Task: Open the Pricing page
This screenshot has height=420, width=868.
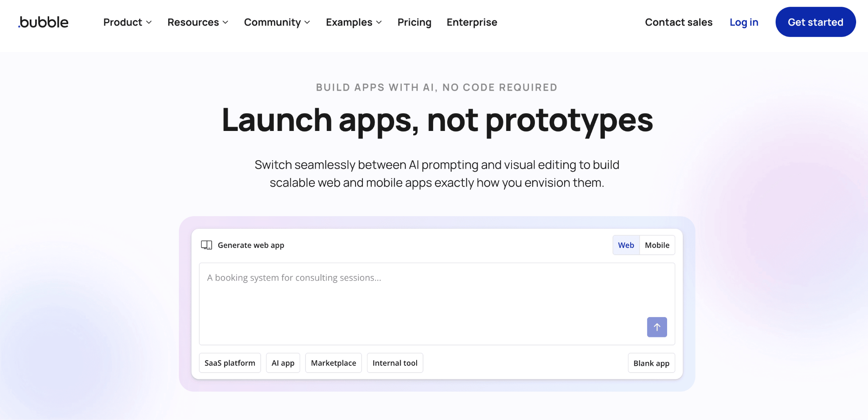Action: coord(414,22)
